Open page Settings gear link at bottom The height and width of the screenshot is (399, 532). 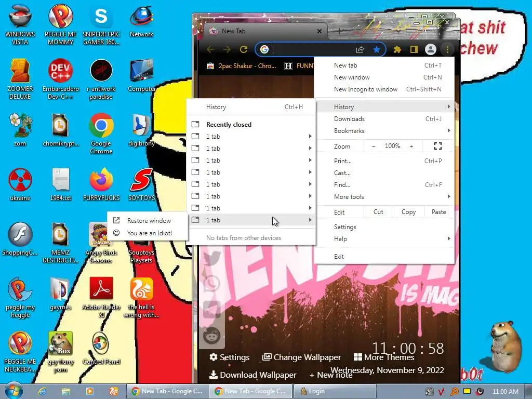[x=229, y=357]
